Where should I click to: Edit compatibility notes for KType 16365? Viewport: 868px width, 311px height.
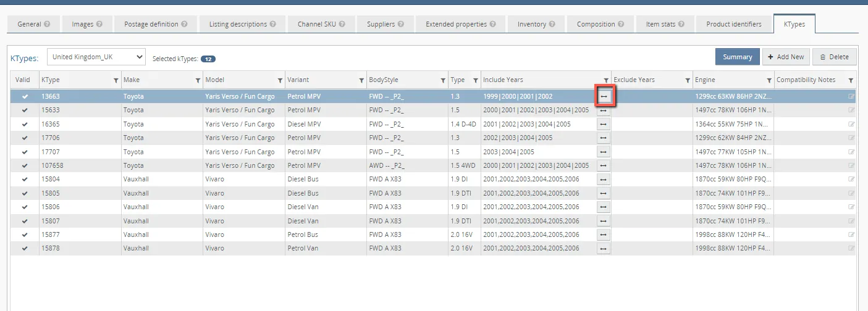pos(851,124)
